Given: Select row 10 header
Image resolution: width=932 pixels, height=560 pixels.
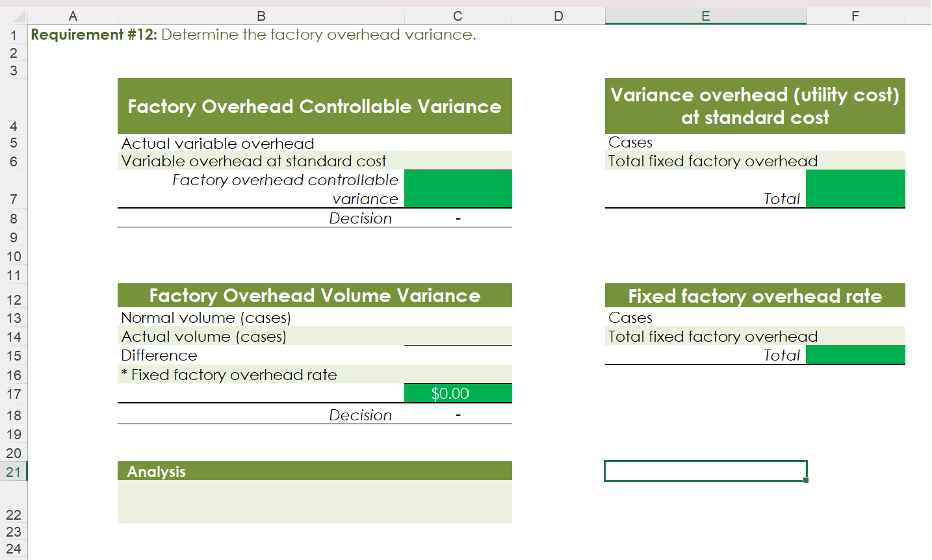Looking at the screenshot, I should (14, 256).
